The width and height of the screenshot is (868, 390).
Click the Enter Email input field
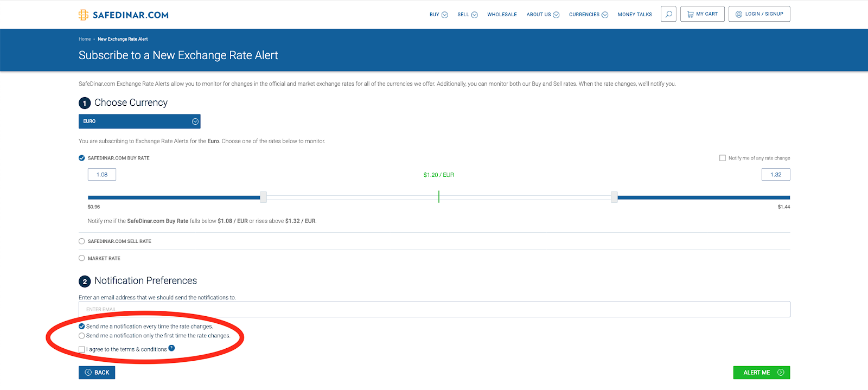pos(434,310)
